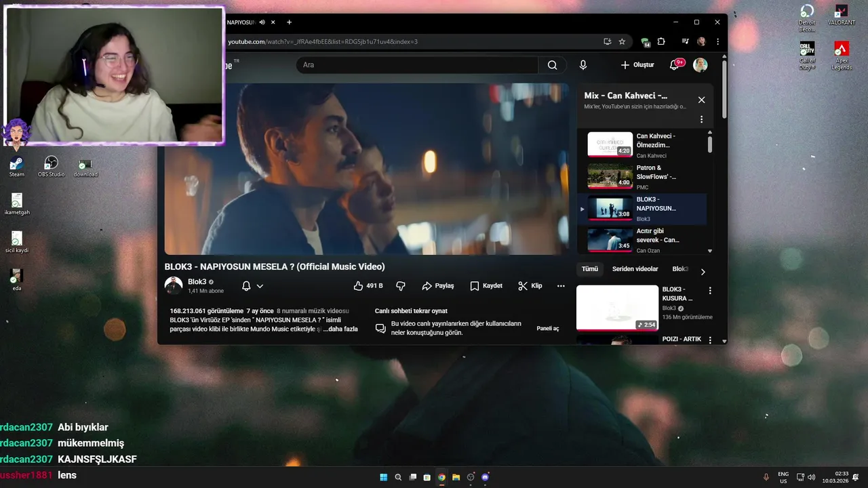Open the Blok3 channel avatar
Image resolution: width=868 pixels, height=488 pixels.
coord(174,285)
